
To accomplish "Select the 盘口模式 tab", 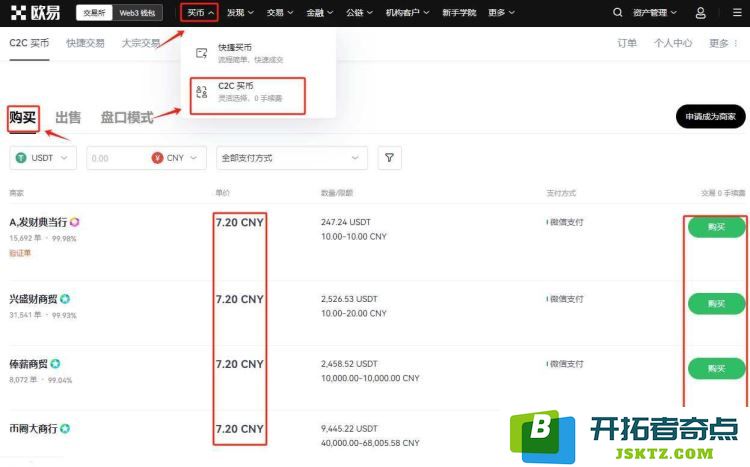I will coord(127,118).
